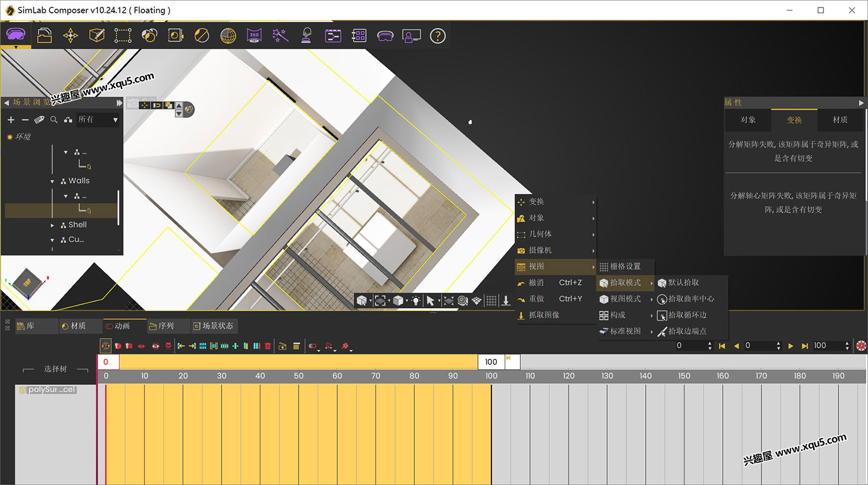The width and height of the screenshot is (868, 485).
Task: Select the polySur...cel track
Action: tap(49, 390)
